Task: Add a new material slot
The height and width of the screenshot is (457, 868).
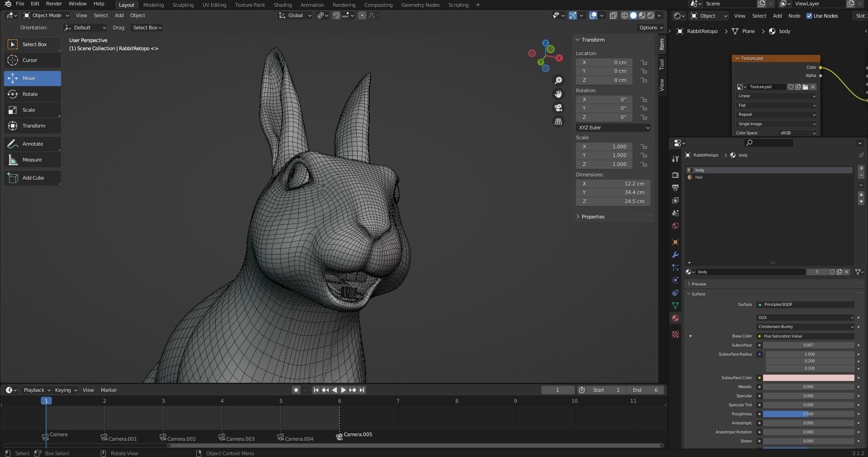Action: point(861,168)
